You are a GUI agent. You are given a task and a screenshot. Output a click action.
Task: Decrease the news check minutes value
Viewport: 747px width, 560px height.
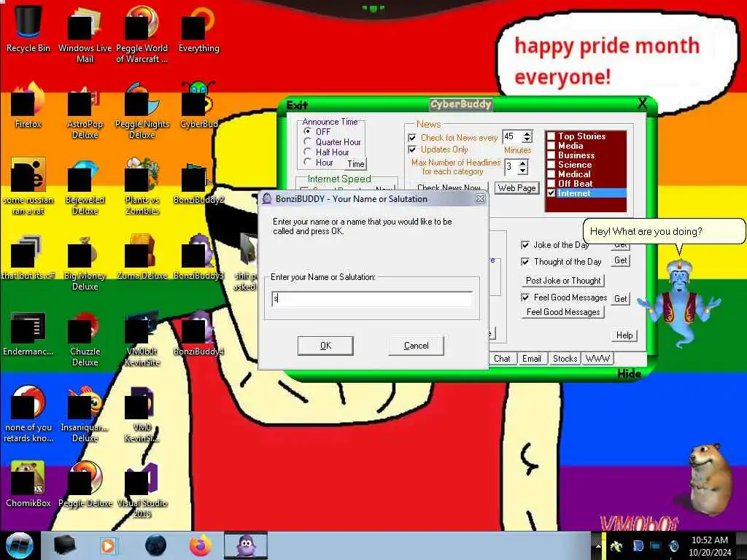click(527, 140)
